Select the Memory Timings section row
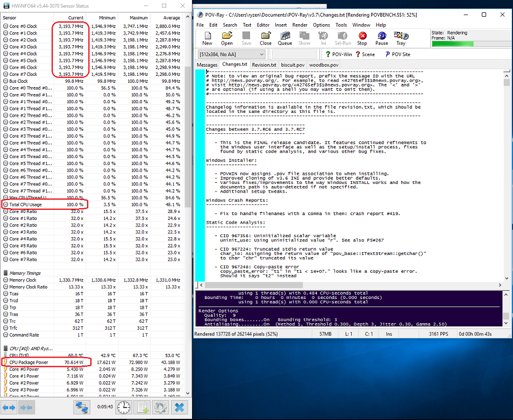The width and height of the screenshot is (513, 420). pyautogui.click(x=92, y=273)
